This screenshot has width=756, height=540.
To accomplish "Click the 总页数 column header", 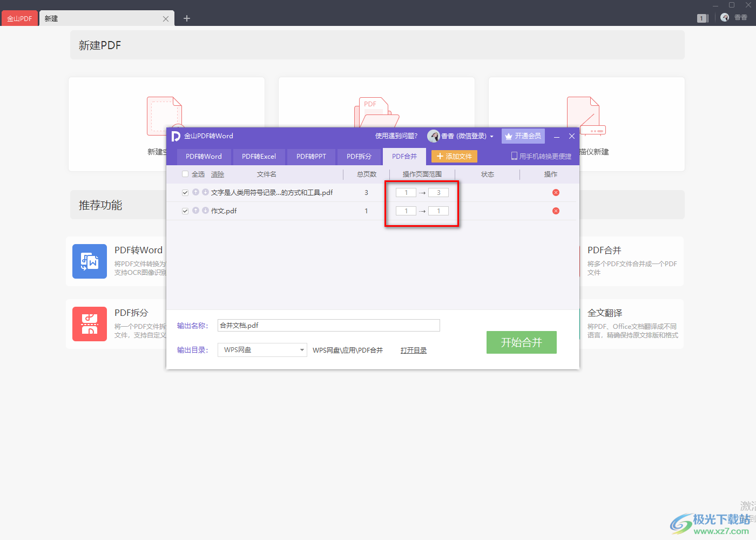I will click(367, 174).
